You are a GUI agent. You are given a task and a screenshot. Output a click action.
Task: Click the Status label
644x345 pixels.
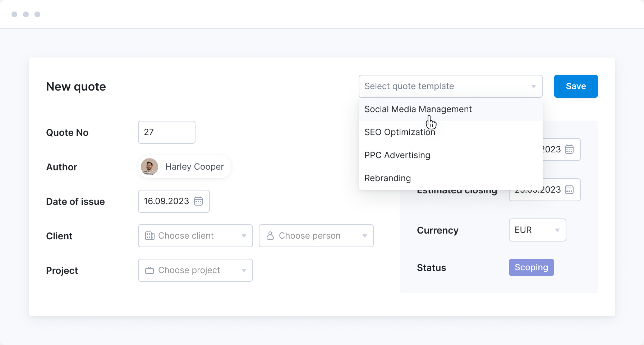[x=431, y=268]
